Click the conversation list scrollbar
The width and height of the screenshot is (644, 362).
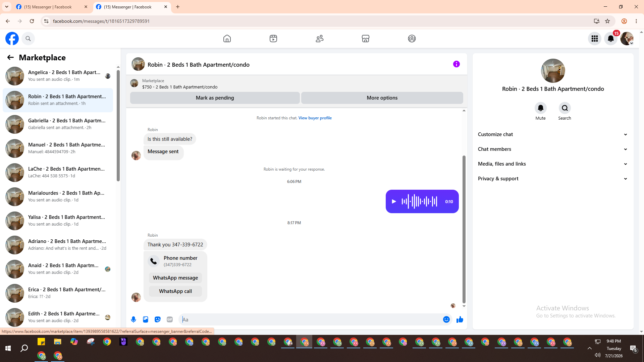[x=118, y=126]
